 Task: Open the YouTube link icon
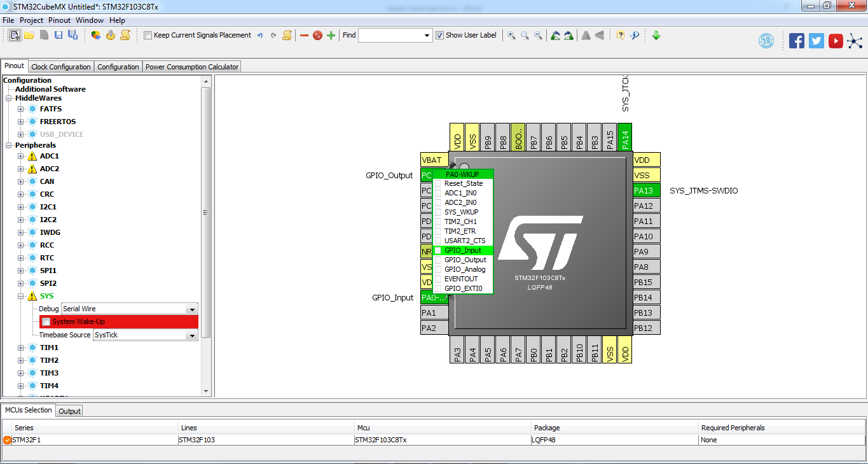836,41
